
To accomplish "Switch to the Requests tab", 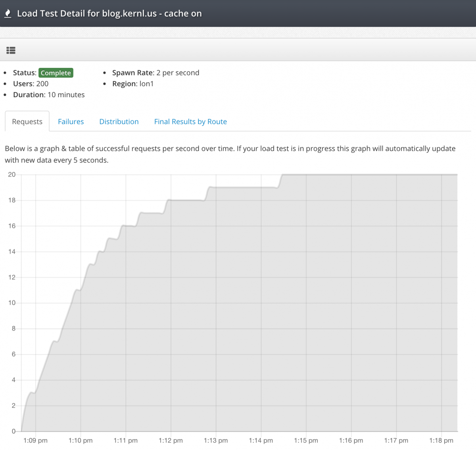I will [27, 121].
